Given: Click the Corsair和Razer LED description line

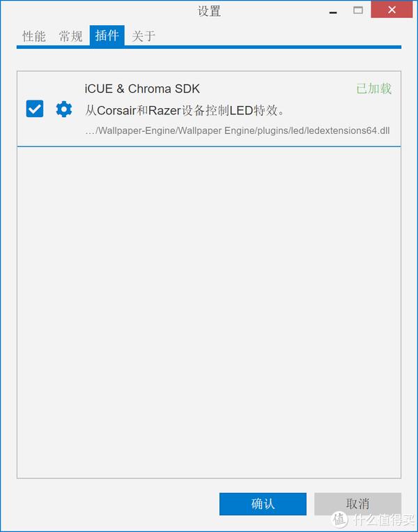Looking at the screenshot, I should click(185, 110).
